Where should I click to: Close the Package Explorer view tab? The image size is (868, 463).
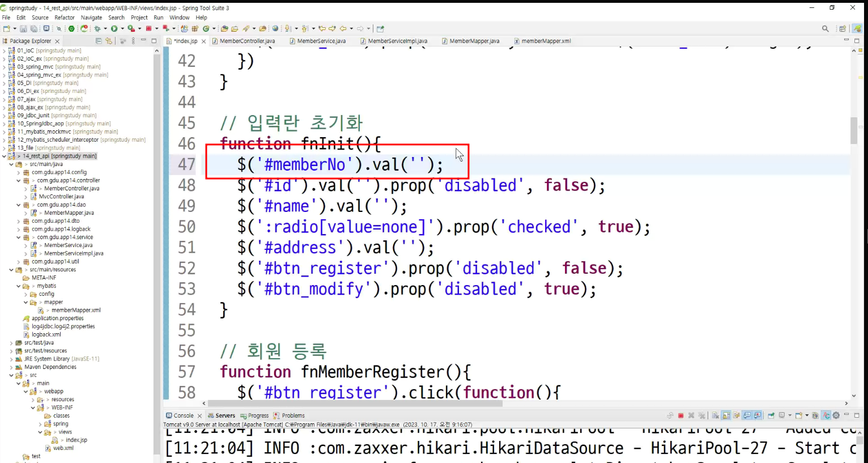57,41
